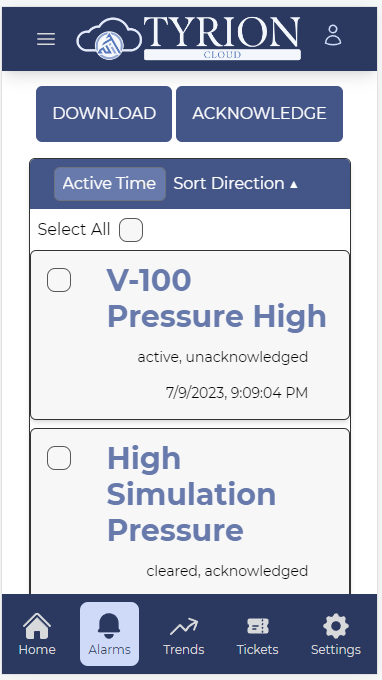Viewport: 382px width, 680px height.
Task: Open Trends chart arrow icon
Action: point(184,627)
